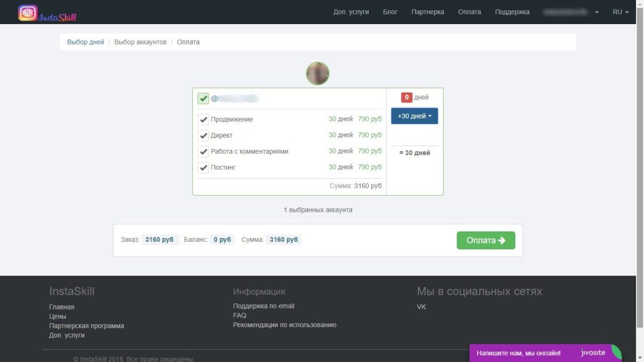Open the account profile avatar thumbnail
Viewport: 644px width, 362px height.
318,73
